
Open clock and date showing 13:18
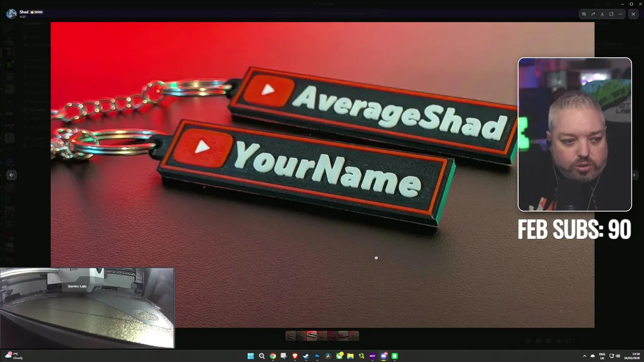[632, 356]
